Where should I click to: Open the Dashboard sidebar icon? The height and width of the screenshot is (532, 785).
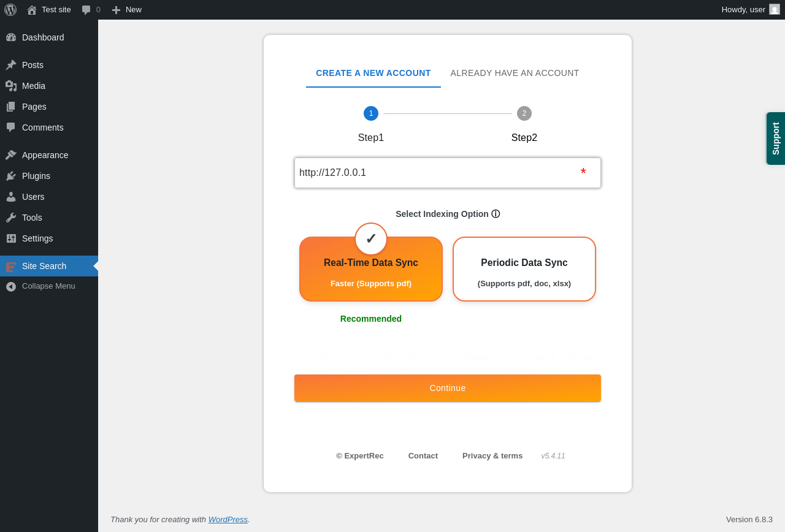11,37
